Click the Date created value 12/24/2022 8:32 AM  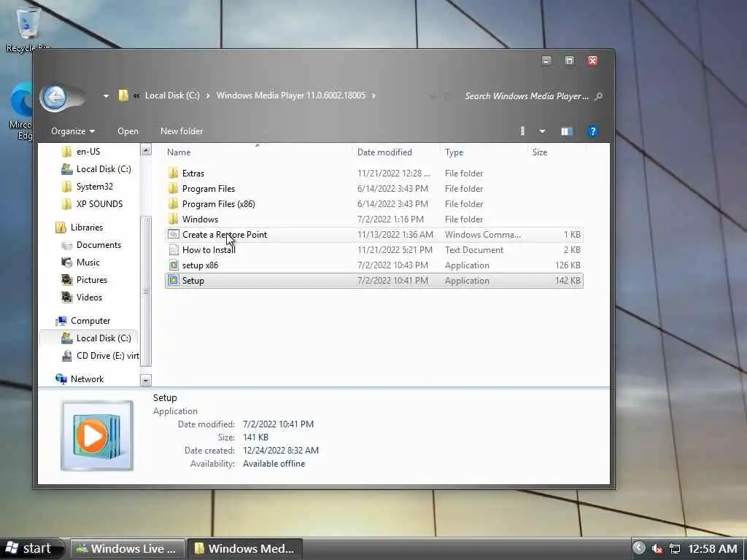[x=281, y=451]
